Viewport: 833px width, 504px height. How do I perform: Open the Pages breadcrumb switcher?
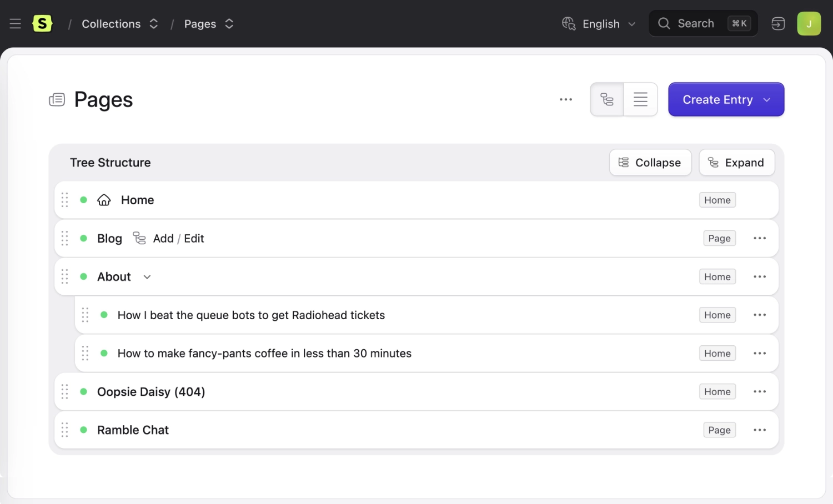[x=229, y=24]
